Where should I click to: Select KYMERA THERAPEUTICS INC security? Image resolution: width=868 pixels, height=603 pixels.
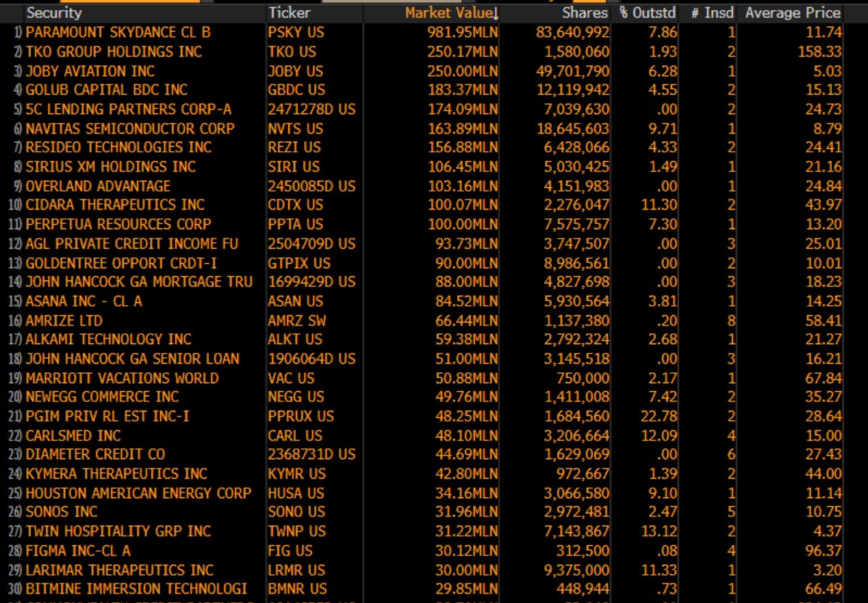tap(116, 474)
